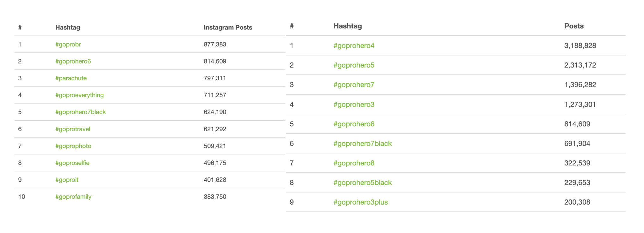Click the #parachute hashtag link
The height and width of the screenshot is (233, 644).
71,78
